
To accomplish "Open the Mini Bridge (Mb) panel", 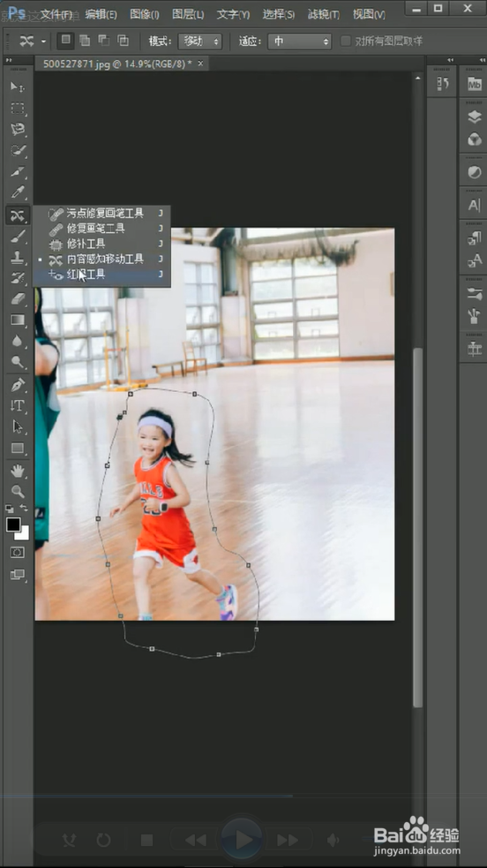I will pyautogui.click(x=475, y=84).
